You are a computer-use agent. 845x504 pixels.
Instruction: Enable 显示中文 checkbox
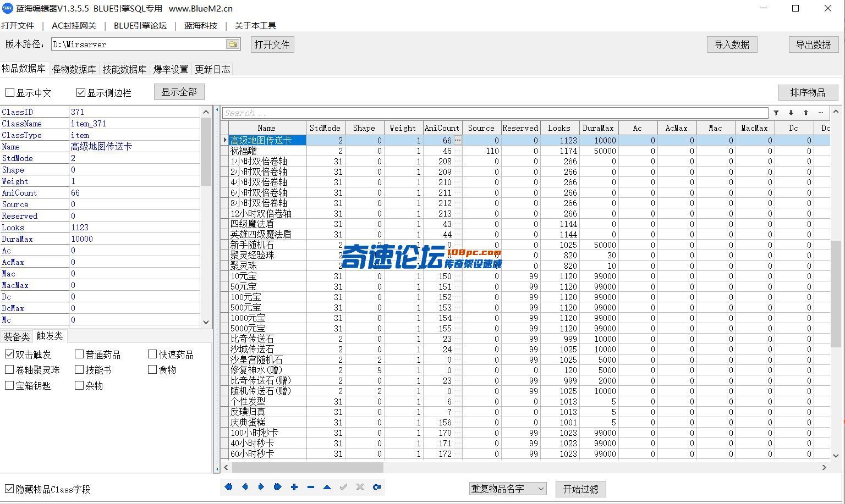10,92
